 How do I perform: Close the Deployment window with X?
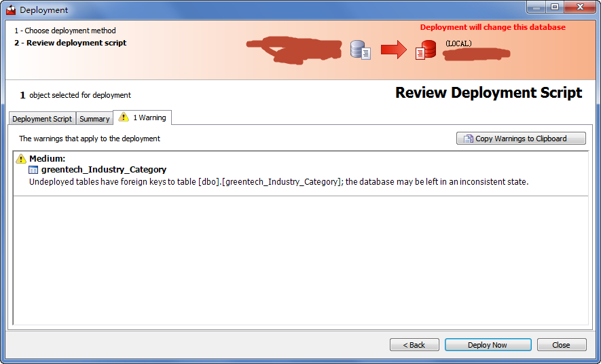[580, 7]
